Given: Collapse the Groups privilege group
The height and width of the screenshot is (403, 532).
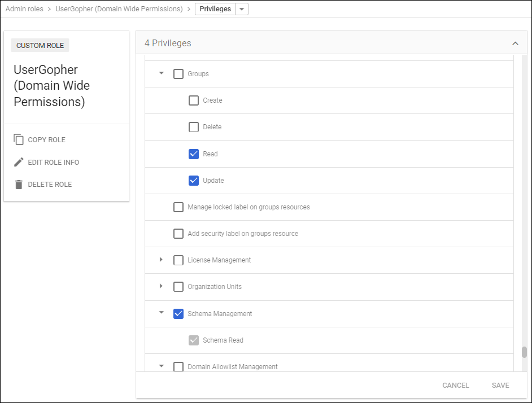Looking at the screenshot, I should 161,73.
